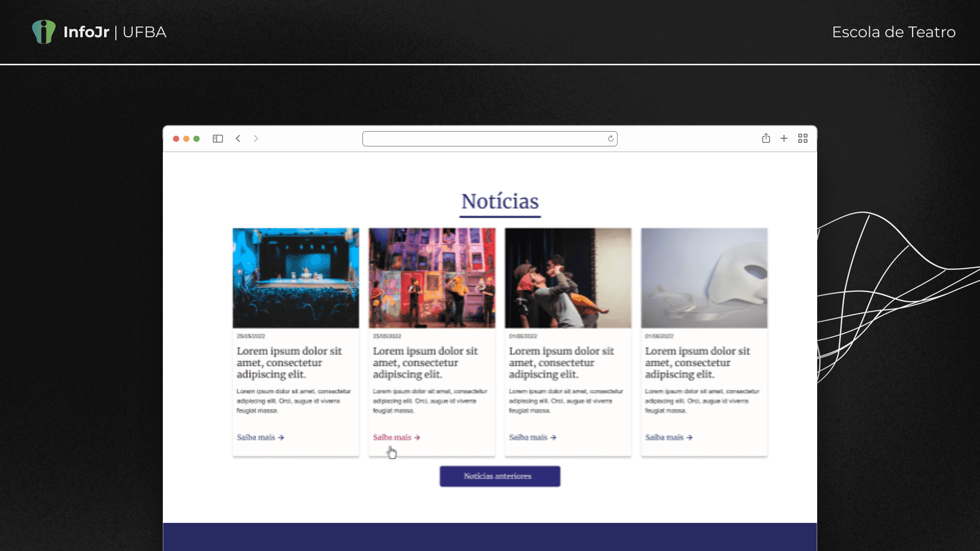
Task: Select the colorful puppet theater thumbnail
Action: click(432, 278)
